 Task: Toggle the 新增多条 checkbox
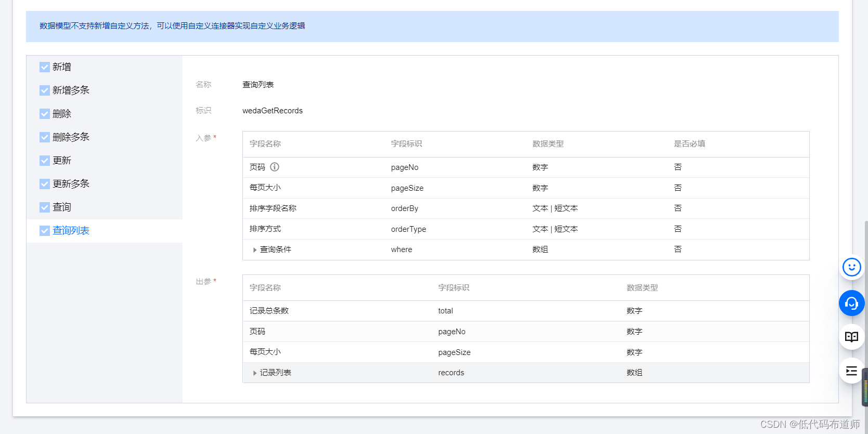pyautogui.click(x=45, y=90)
